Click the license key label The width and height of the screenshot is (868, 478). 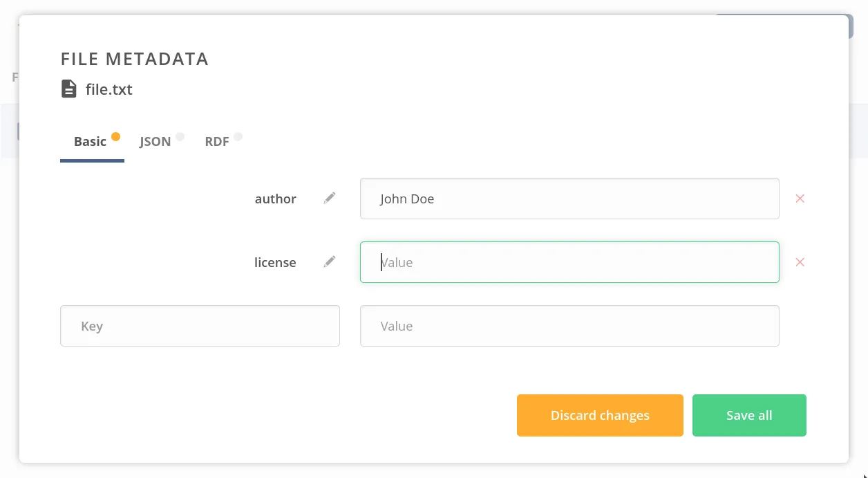point(275,263)
